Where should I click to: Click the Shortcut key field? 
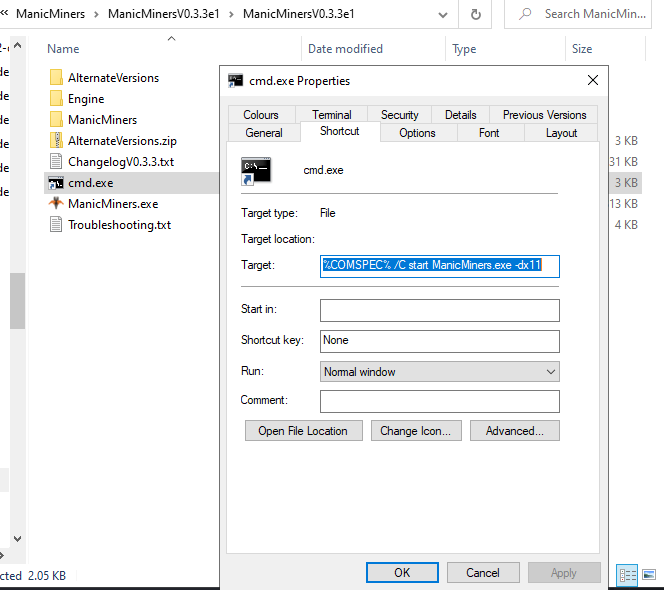440,341
